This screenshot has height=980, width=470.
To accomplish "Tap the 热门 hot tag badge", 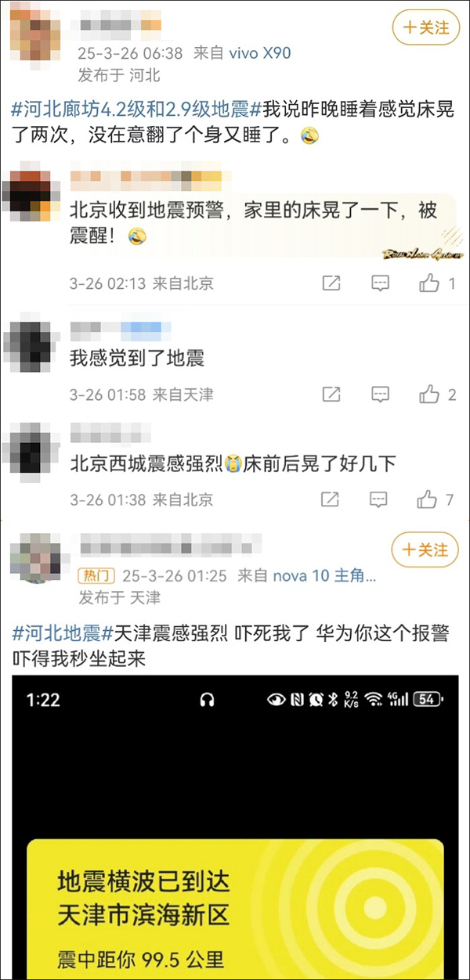I will click(97, 576).
